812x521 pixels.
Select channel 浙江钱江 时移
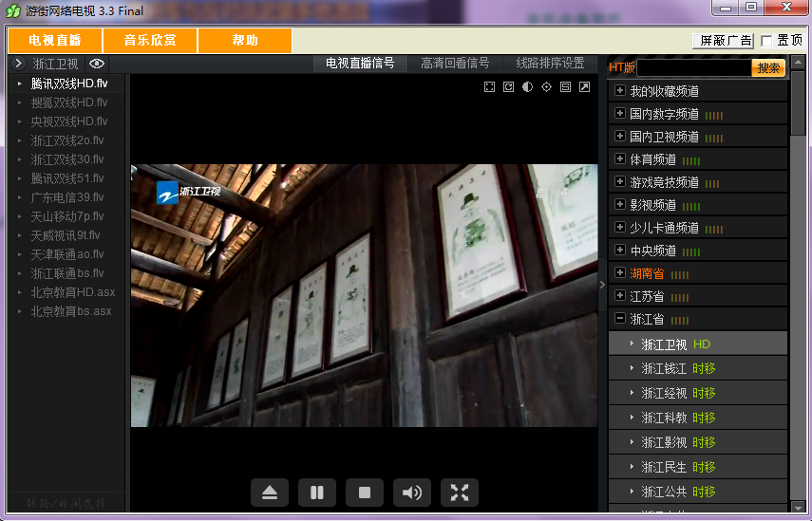tap(697, 368)
